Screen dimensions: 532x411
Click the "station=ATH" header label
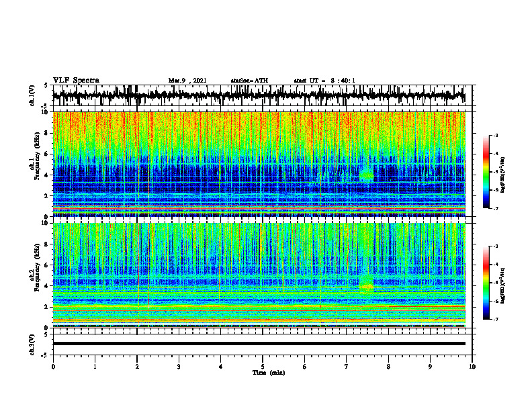[249, 81]
